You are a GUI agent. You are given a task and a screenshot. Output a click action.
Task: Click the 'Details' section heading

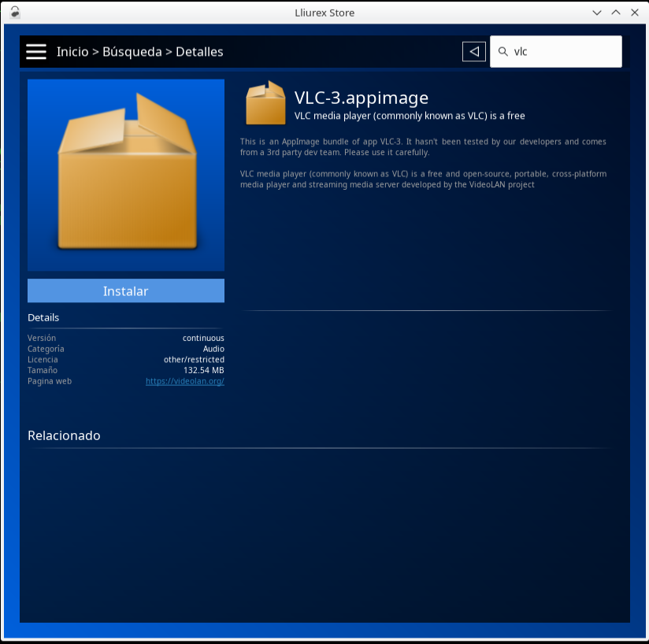pos(43,317)
